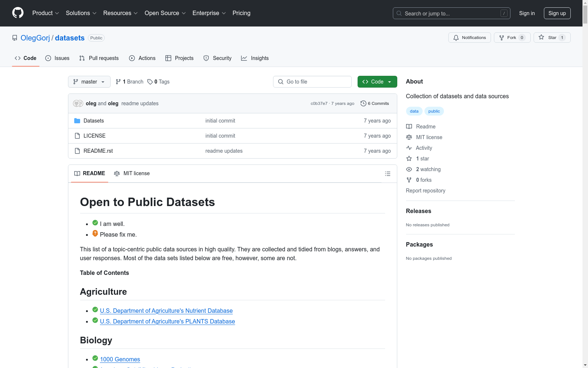Open U.S. Department of Agriculture's PLANTS Database
Viewport: 588px width, 368px height.
click(167, 321)
